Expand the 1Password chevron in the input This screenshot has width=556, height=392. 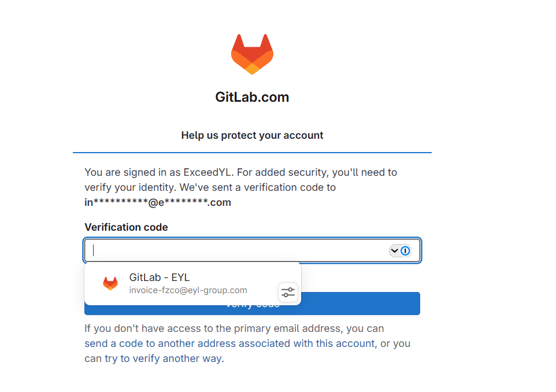(x=395, y=250)
